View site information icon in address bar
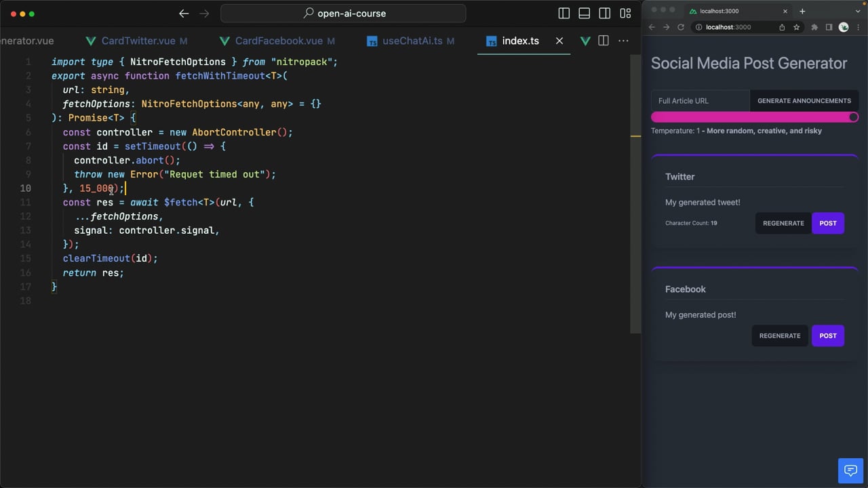 (x=698, y=27)
